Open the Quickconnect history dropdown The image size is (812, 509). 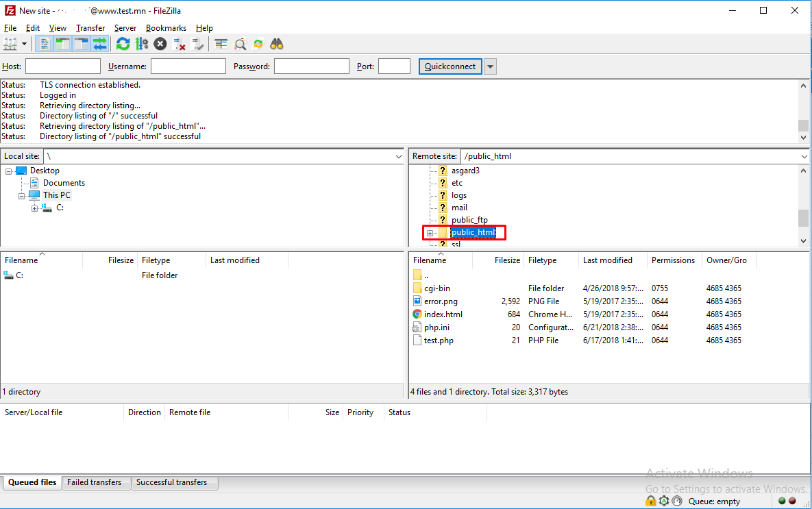click(490, 66)
